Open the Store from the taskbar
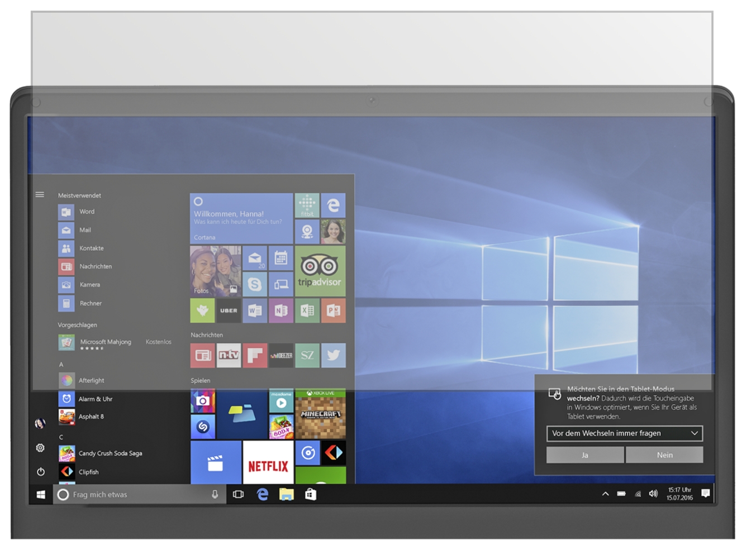The image size is (756, 550). click(x=311, y=494)
